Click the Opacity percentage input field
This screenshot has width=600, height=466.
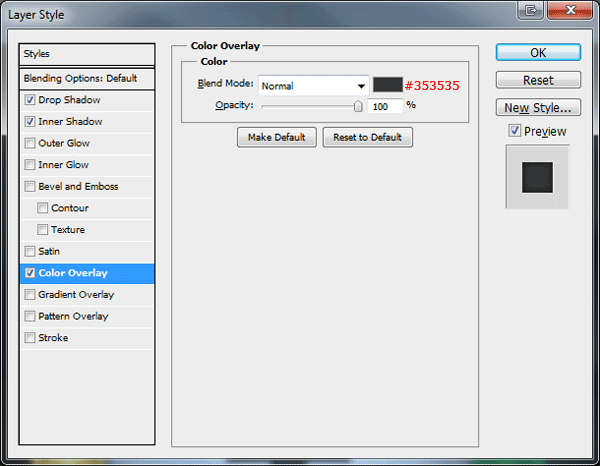tap(385, 106)
